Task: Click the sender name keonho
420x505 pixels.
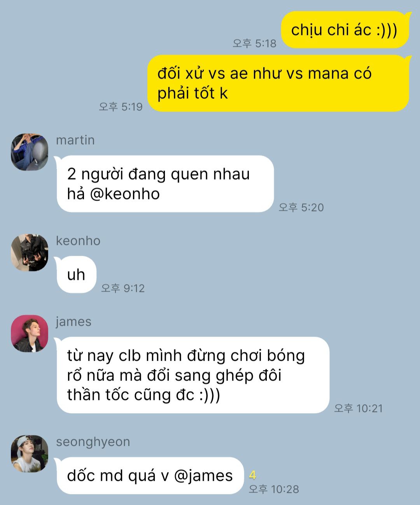Action: (78, 241)
